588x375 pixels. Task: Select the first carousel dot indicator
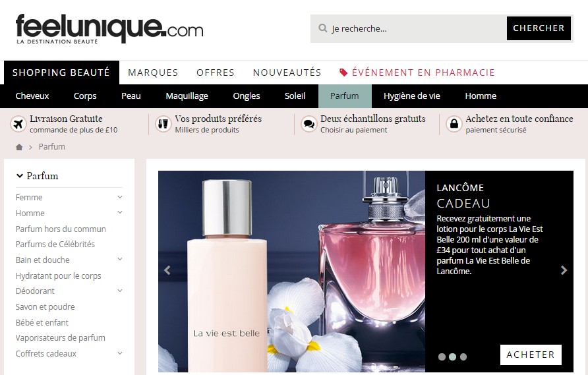click(x=442, y=357)
